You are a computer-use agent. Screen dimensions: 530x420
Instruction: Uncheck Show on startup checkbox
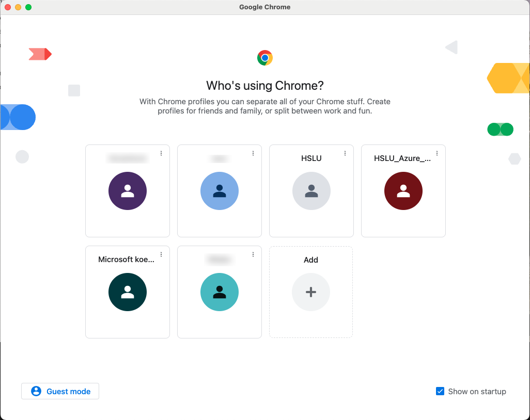point(440,391)
